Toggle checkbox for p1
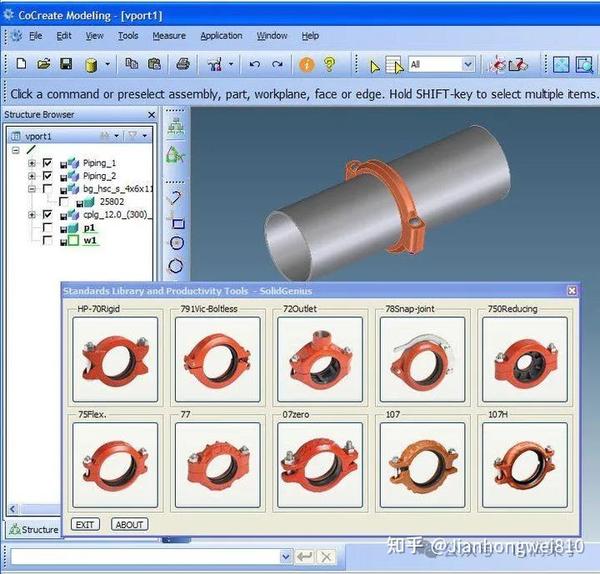This screenshot has width=600, height=574. pyautogui.click(x=47, y=227)
